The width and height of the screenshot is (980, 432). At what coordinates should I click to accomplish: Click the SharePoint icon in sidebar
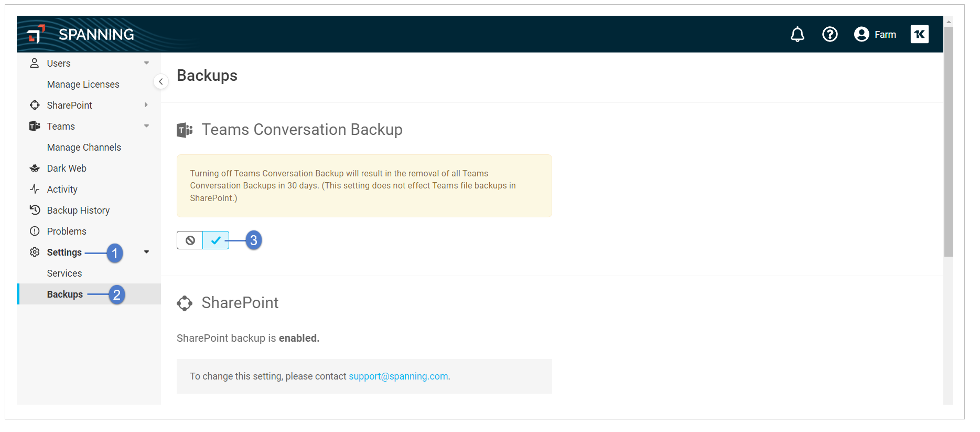[35, 105]
